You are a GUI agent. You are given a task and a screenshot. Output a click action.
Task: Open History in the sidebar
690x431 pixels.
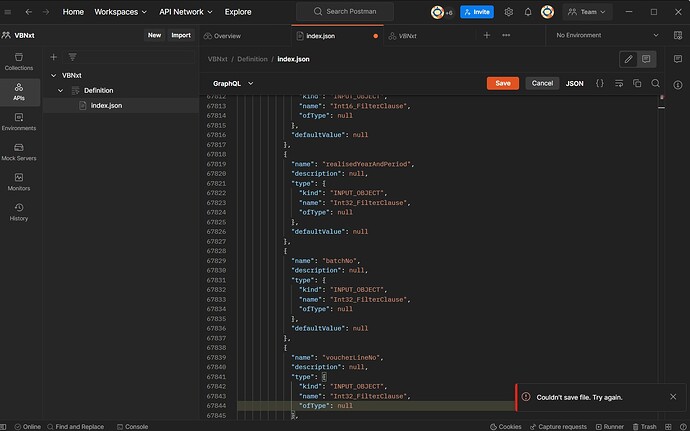pos(19,212)
